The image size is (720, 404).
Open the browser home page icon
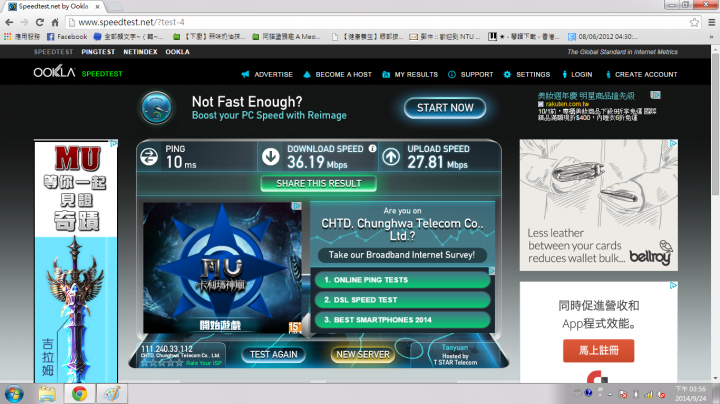[x=55, y=22]
